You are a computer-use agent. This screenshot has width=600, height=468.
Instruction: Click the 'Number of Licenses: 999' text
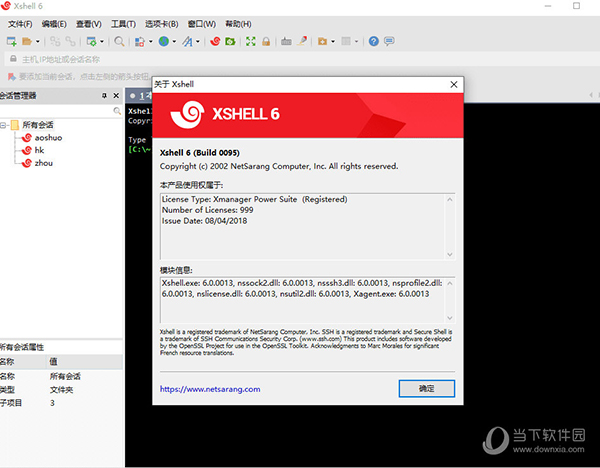pyautogui.click(x=207, y=210)
